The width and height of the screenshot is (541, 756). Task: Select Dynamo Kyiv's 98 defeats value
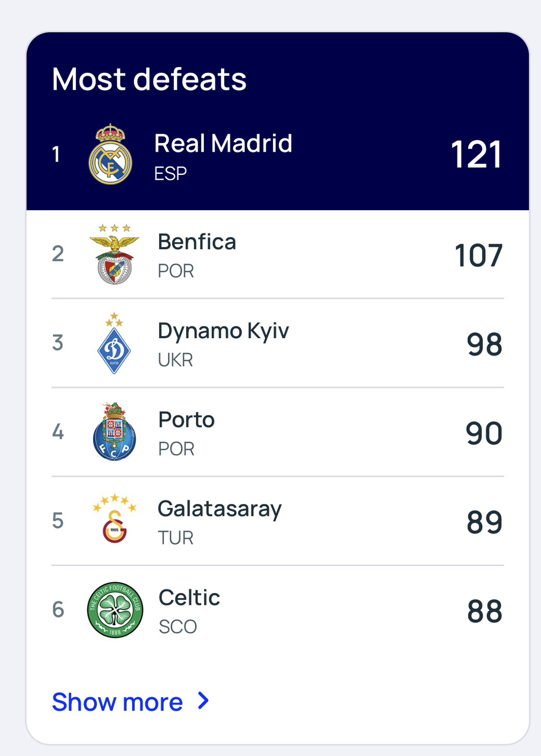(484, 344)
